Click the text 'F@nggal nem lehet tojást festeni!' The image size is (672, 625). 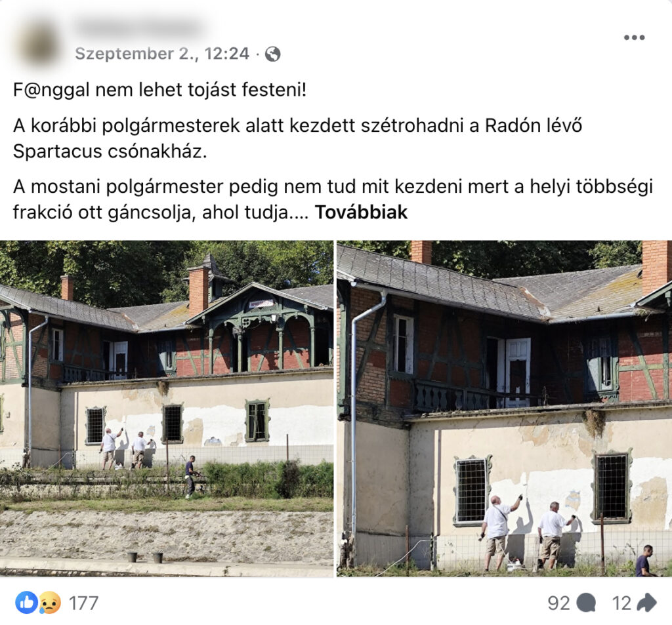coord(160,90)
